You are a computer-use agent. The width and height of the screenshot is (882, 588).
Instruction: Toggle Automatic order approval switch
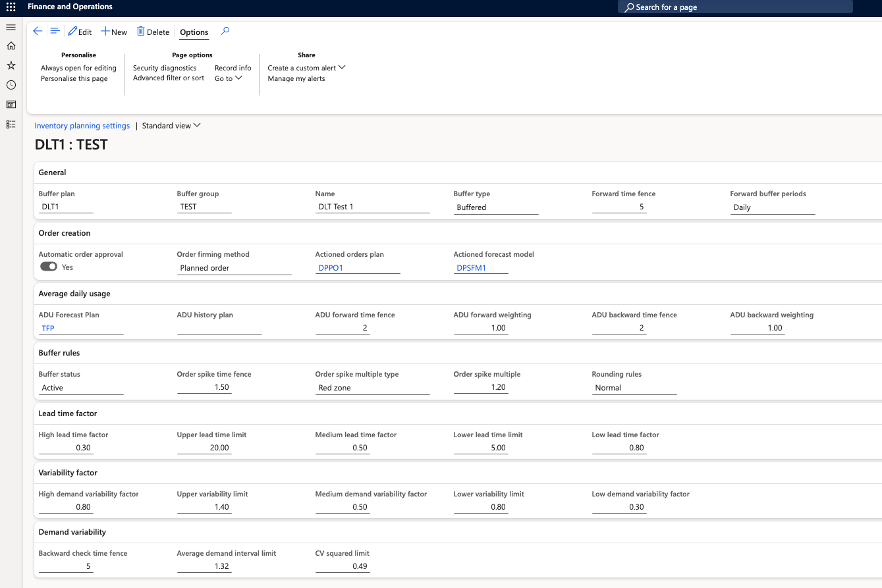pos(48,267)
